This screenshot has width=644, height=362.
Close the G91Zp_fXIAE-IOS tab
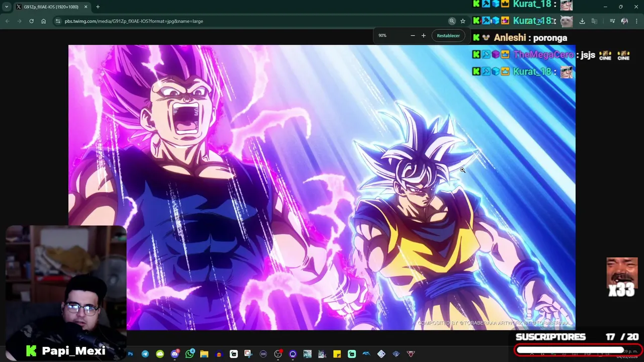[x=86, y=7]
